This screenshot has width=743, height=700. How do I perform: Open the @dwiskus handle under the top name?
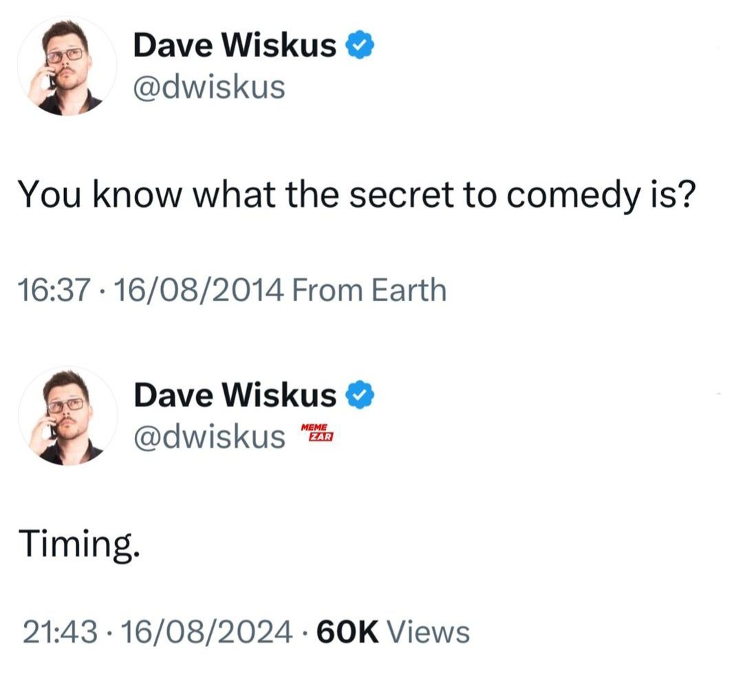coord(209,87)
